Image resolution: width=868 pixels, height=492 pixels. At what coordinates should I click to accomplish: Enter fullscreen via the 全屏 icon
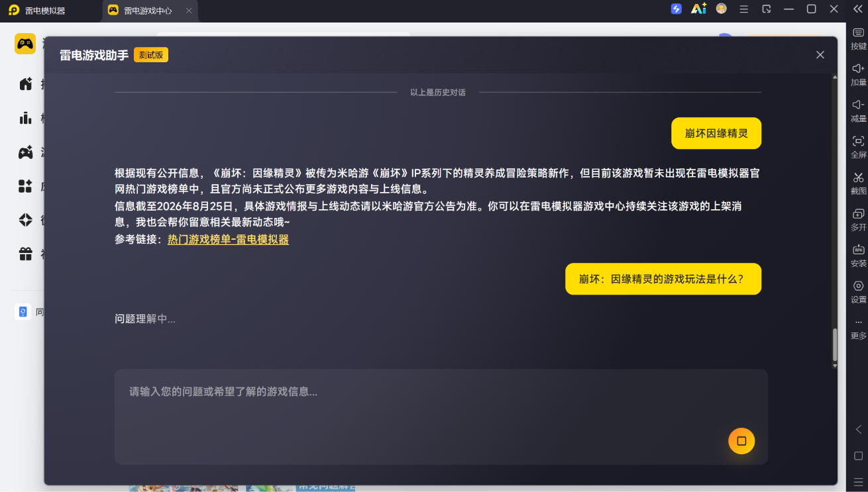[x=858, y=141]
